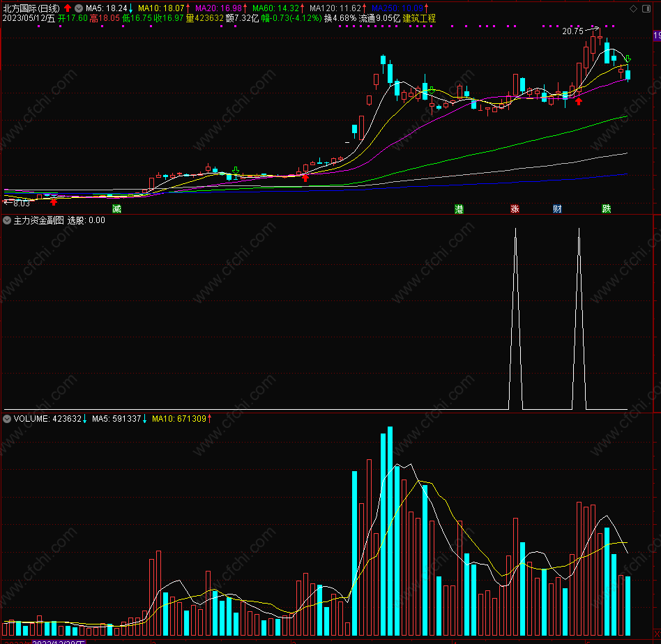Click the yellow MA10: 18.07 legend label

(x=162, y=8)
